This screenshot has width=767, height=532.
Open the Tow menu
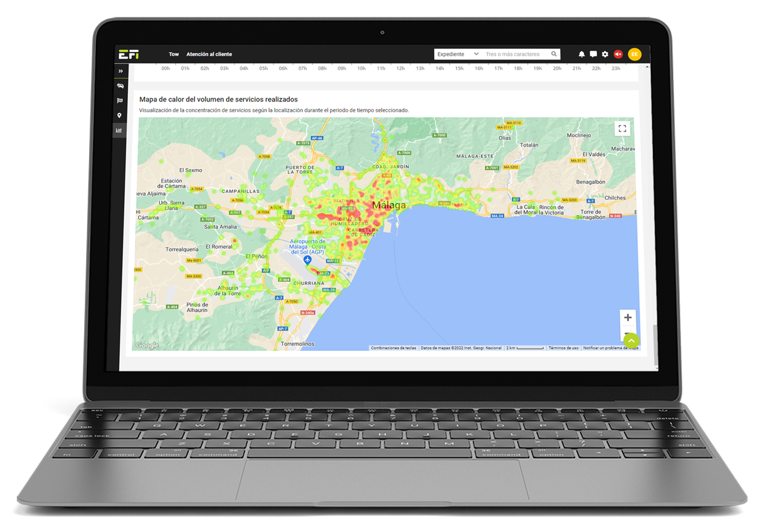coord(174,55)
